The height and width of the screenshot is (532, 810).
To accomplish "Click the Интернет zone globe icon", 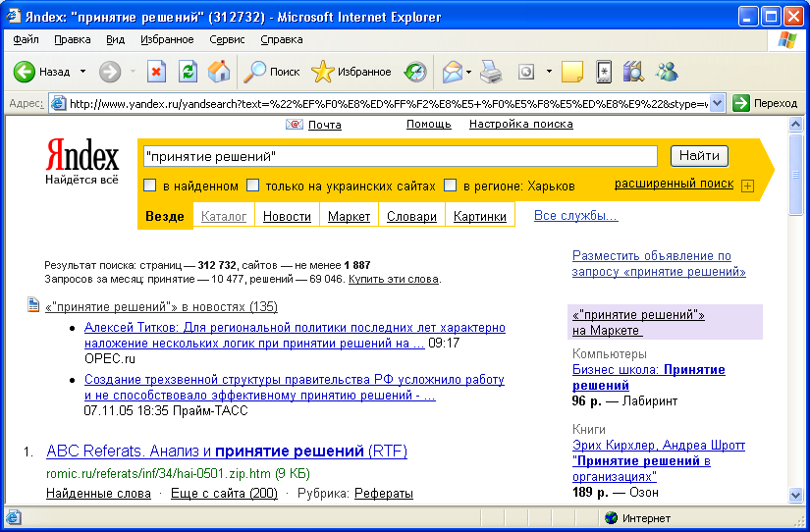I will pos(611,517).
